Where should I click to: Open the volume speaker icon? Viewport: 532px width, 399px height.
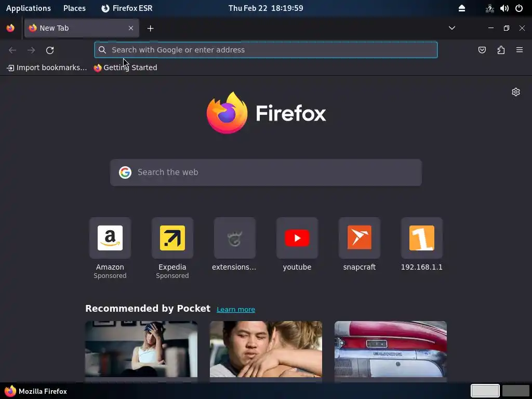click(x=504, y=8)
